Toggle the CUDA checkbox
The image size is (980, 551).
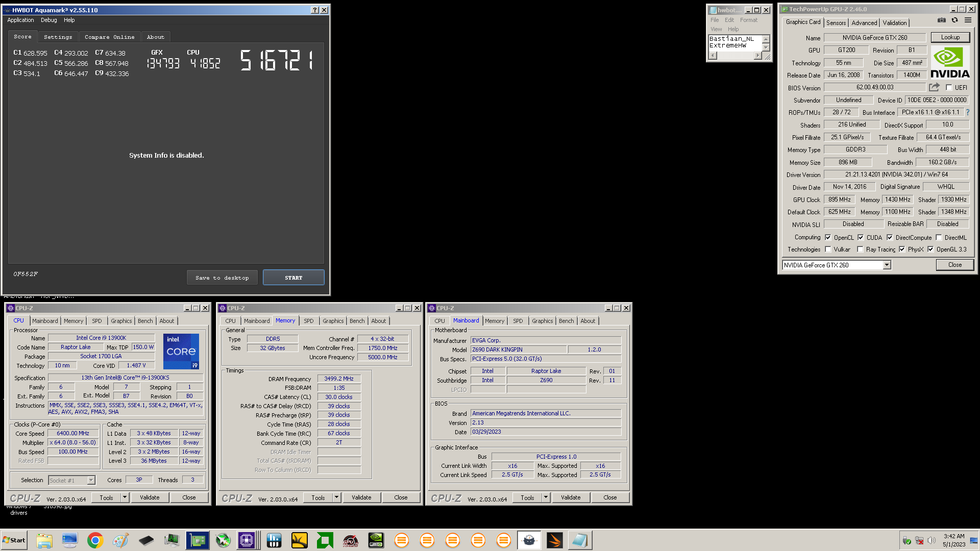(861, 237)
